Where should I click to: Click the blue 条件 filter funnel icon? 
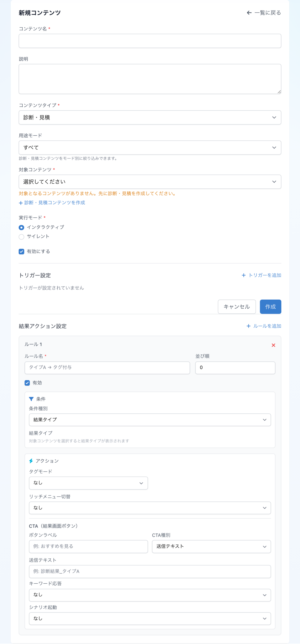tap(31, 399)
